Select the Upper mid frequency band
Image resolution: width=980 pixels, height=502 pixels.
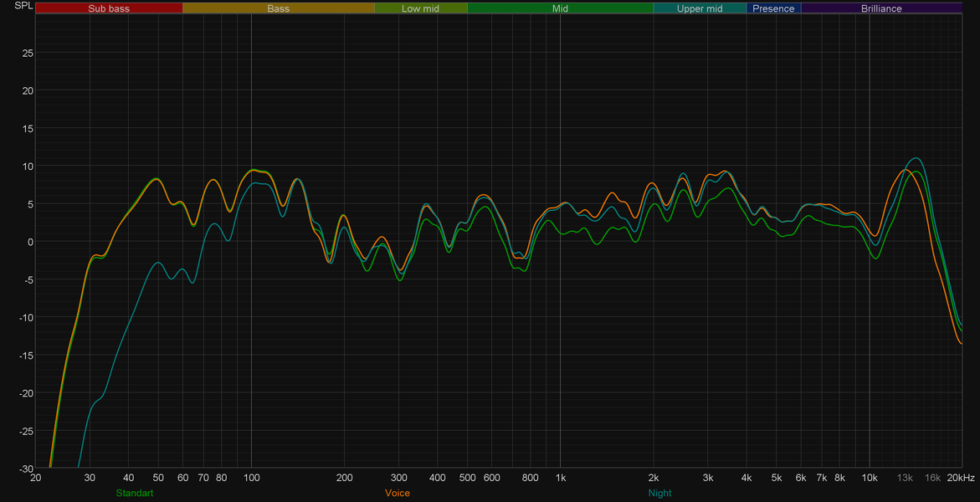click(x=700, y=8)
